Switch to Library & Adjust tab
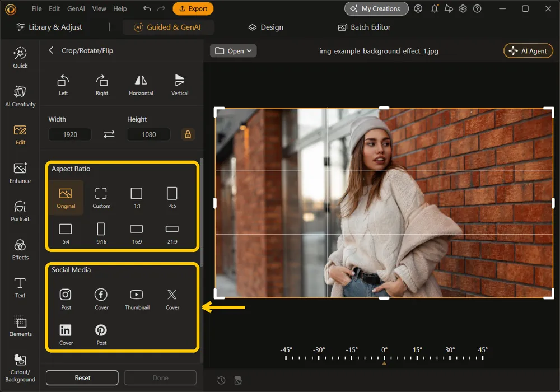 coord(49,27)
